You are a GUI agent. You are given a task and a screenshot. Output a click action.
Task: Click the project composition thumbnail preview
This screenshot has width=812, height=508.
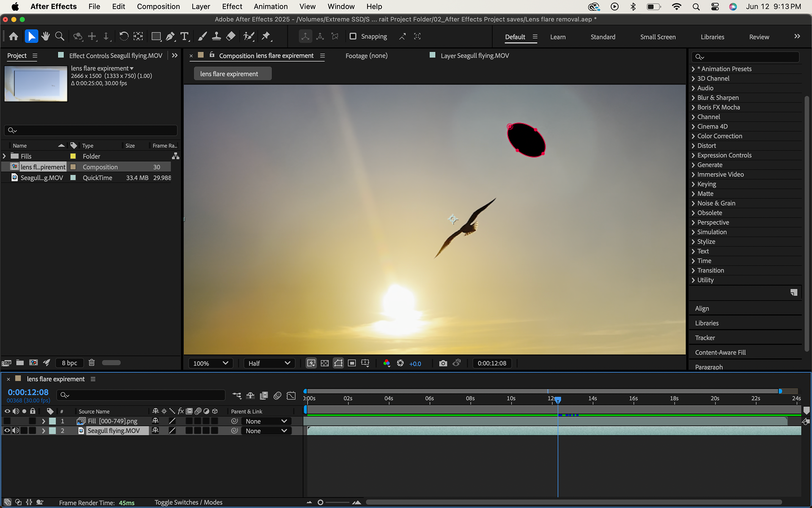coord(36,83)
